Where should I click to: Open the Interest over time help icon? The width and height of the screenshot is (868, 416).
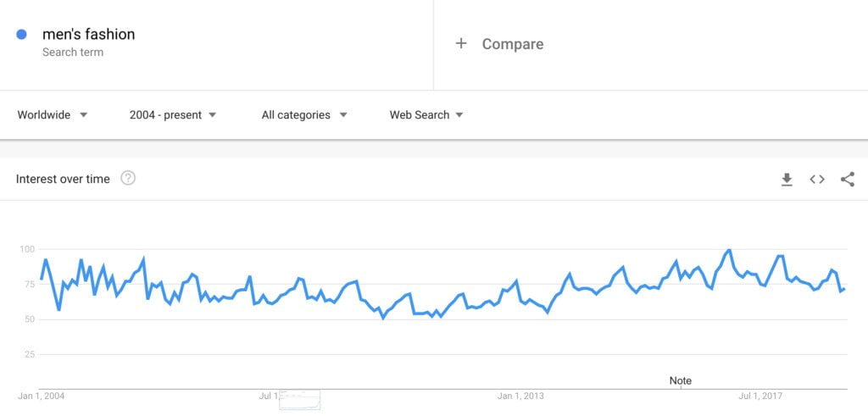click(x=128, y=178)
